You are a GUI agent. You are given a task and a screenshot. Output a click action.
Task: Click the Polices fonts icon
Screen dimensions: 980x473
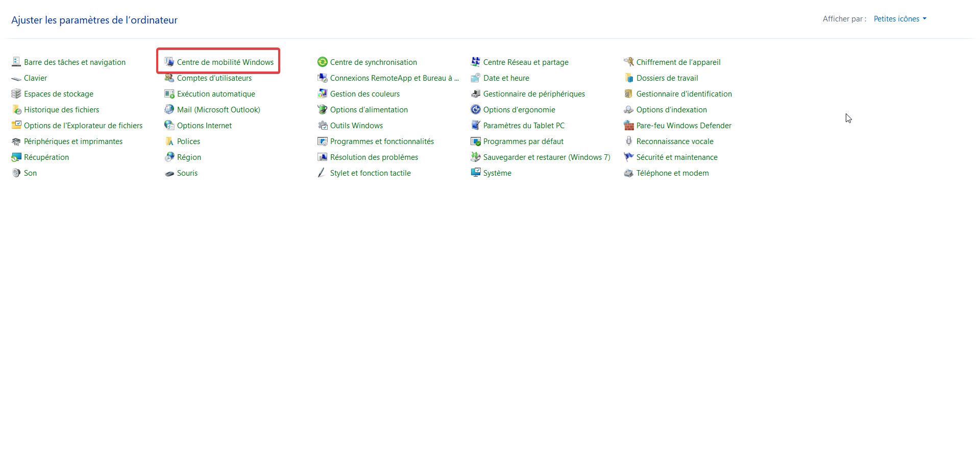point(169,141)
